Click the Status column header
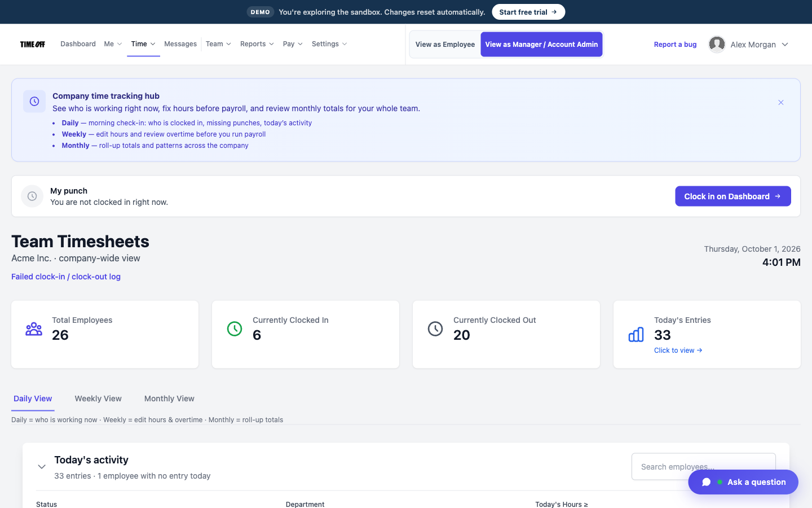This screenshot has height=508, width=812. point(47,504)
